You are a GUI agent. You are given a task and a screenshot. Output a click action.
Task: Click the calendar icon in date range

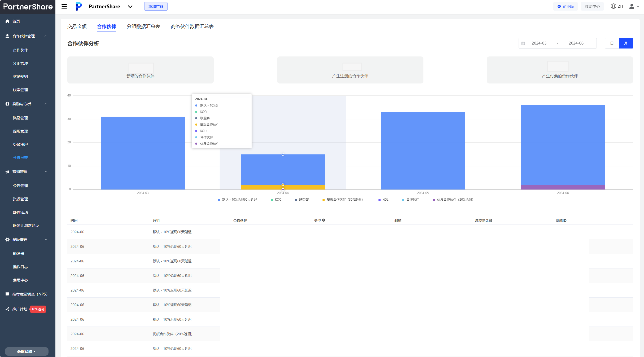click(x=523, y=43)
